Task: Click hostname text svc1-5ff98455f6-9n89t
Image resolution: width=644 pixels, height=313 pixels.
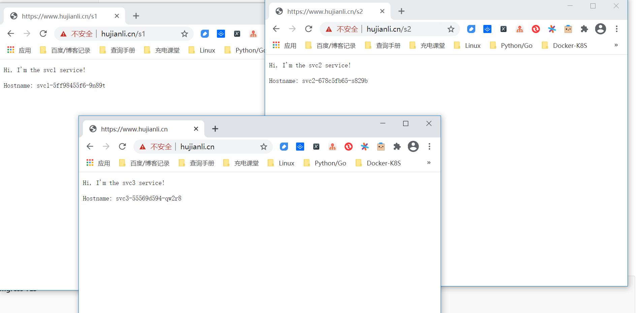Action: [71, 86]
